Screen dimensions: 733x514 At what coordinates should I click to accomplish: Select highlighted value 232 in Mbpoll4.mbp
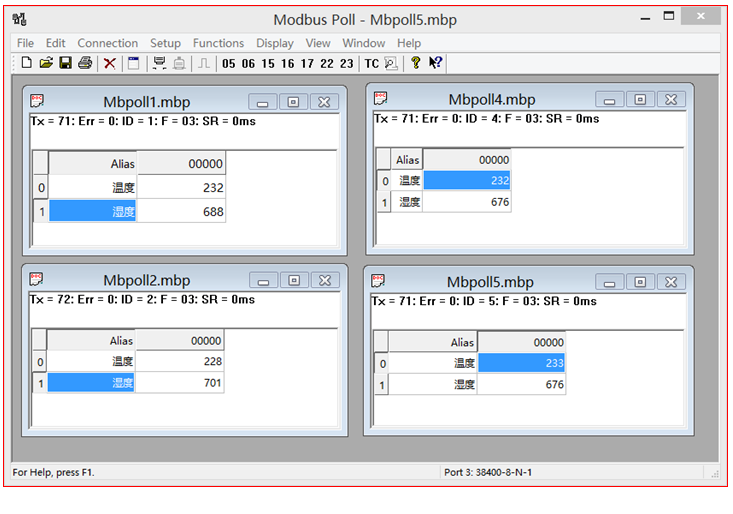[x=467, y=180]
